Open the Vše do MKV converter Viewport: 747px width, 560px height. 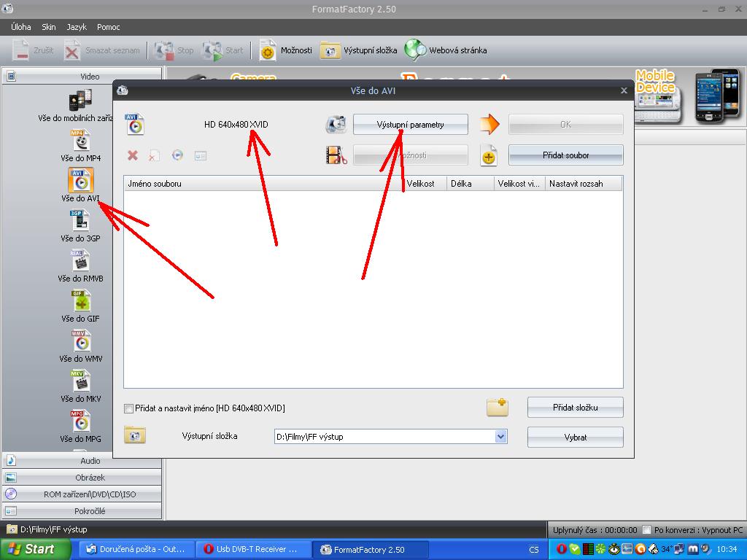81,381
